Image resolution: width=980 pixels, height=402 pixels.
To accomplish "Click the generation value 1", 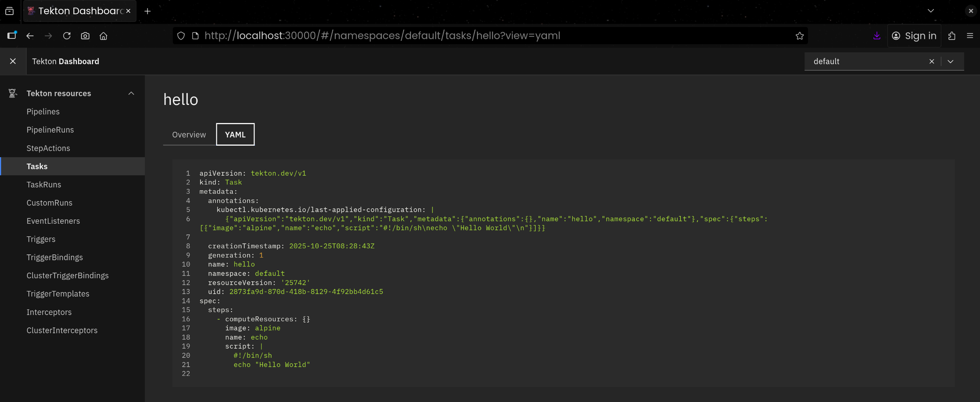I will (x=261, y=255).
